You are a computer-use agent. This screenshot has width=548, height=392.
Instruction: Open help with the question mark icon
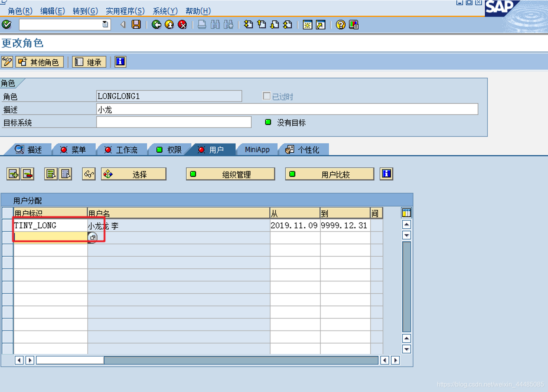[x=341, y=24]
